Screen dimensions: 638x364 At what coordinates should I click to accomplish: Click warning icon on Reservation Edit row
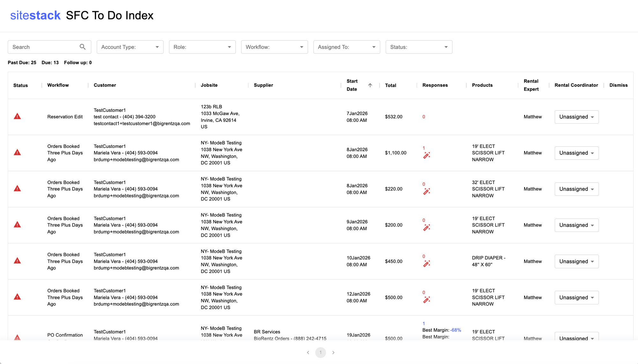click(17, 116)
